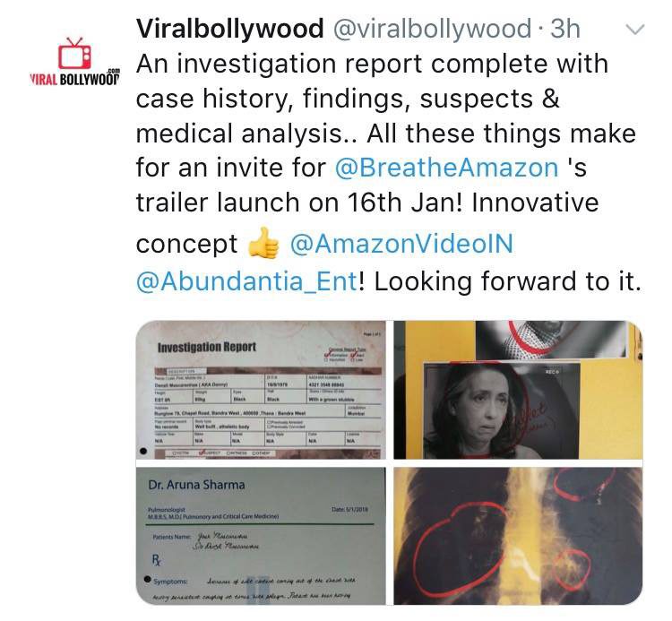This screenshot has width=672, height=621.
Task: Open the chest X-ray photo
Action: coord(518,536)
